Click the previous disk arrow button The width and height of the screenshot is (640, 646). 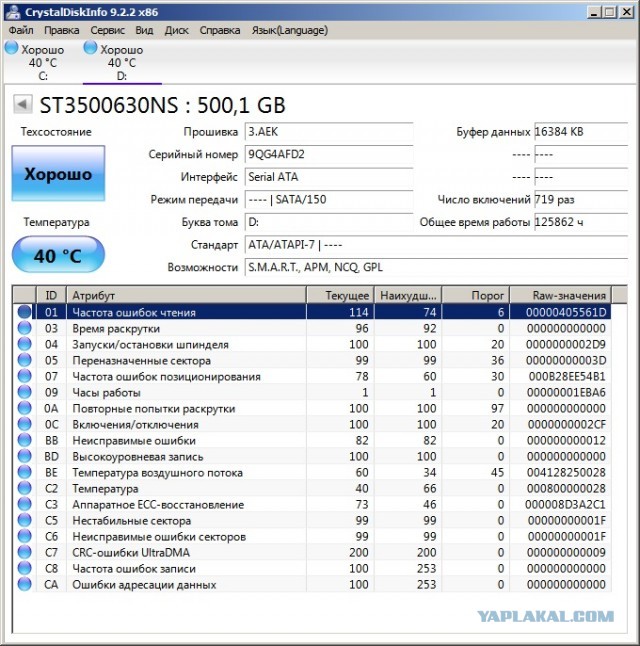click(22, 104)
